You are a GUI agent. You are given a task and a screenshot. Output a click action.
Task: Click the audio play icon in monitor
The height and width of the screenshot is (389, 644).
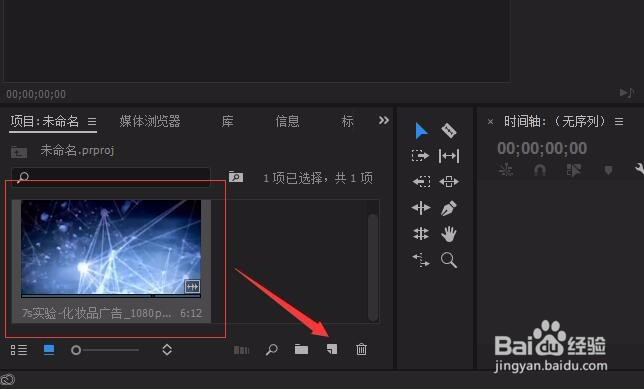click(x=627, y=93)
